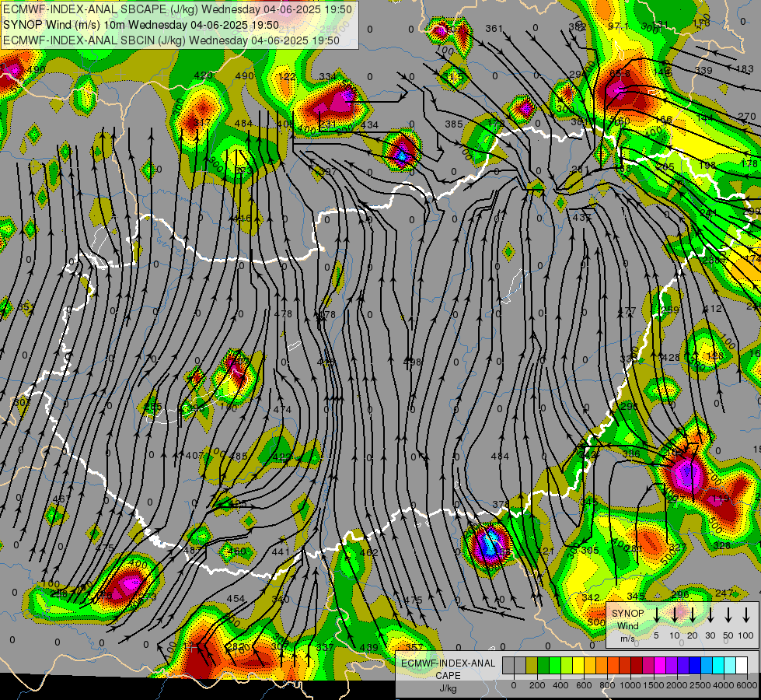Click the station value 361 on map

494,29
